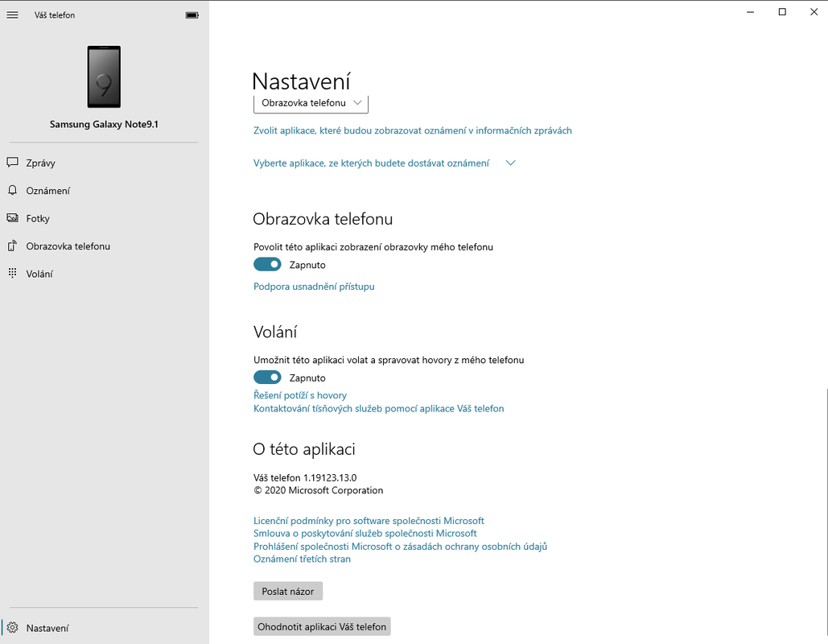Click the Obrazovka telefonu section heading

click(x=323, y=219)
